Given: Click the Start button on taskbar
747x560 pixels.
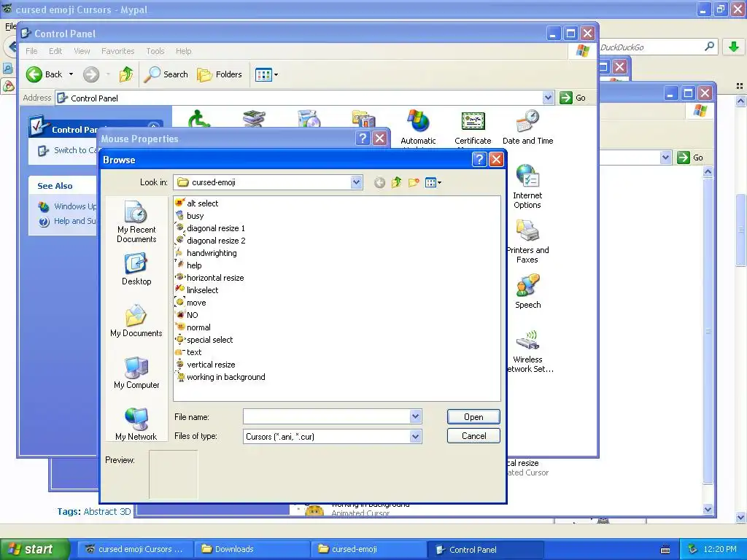Looking at the screenshot, I should click(34, 549).
